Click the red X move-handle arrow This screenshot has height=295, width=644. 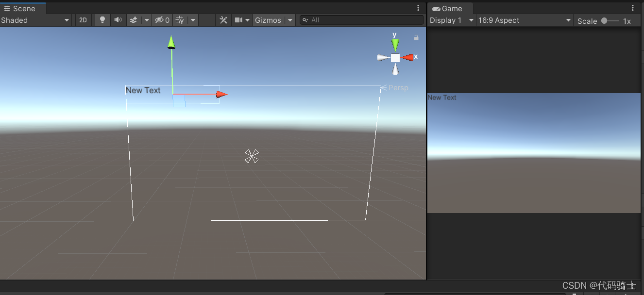(222, 94)
